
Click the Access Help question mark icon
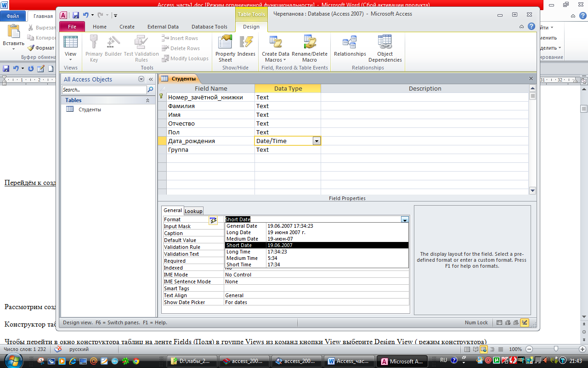[x=531, y=27]
